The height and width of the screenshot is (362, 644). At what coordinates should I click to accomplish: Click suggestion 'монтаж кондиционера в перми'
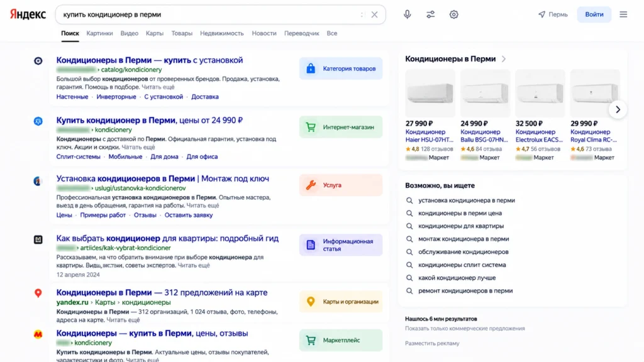point(464,239)
